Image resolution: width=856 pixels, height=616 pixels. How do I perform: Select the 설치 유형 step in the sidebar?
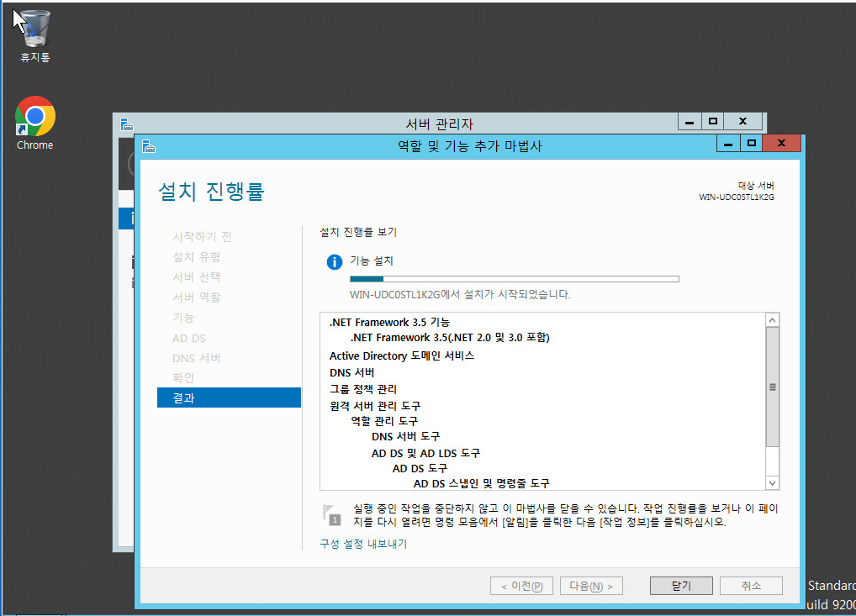[197, 257]
